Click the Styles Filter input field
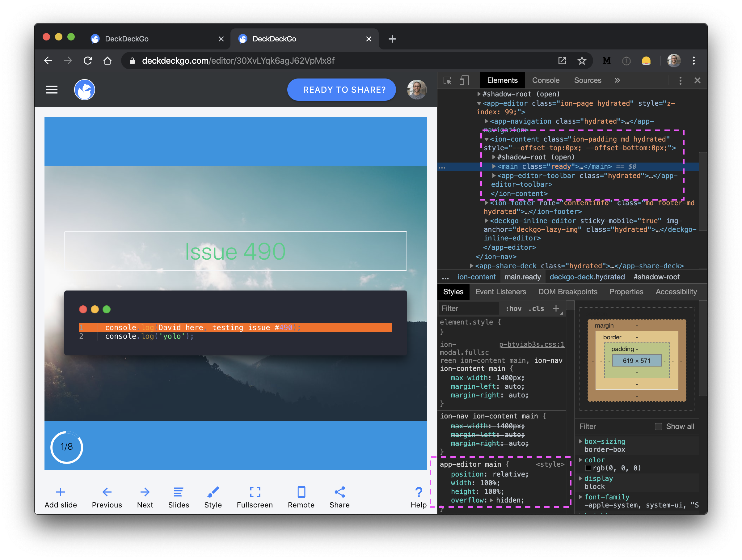The width and height of the screenshot is (742, 560). [468, 308]
